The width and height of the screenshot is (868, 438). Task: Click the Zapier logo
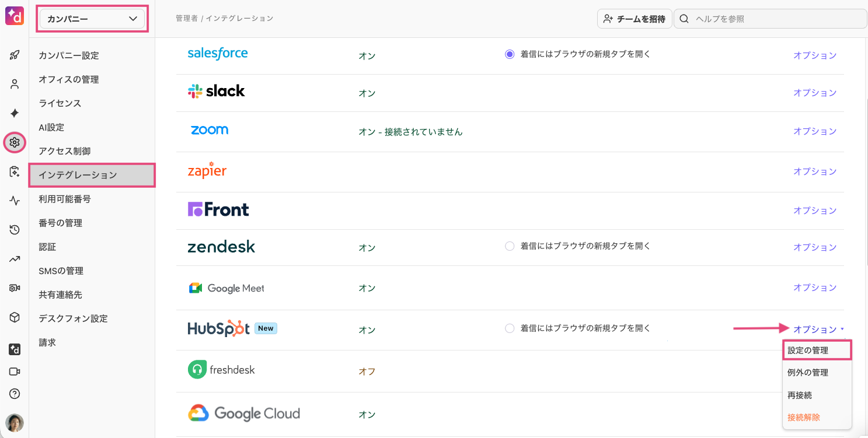207,170
